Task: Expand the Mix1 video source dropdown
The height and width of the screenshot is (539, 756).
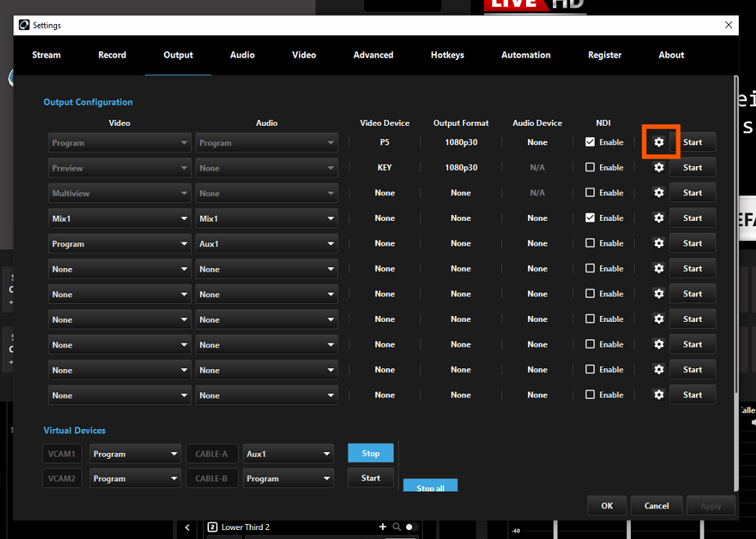Action: coord(120,219)
